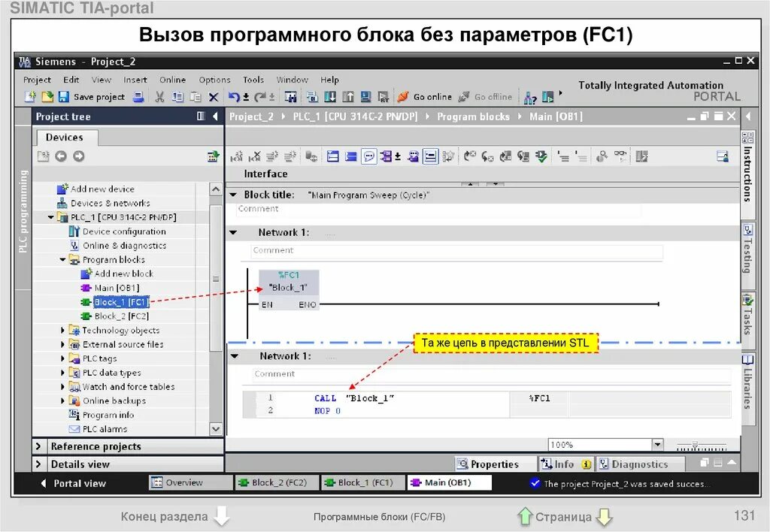Image resolution: width=770 pixels, height=532 pixels.
Task: Expand the Watch and force tables folder
Action: pyautogui.click(x=62, y=387)
